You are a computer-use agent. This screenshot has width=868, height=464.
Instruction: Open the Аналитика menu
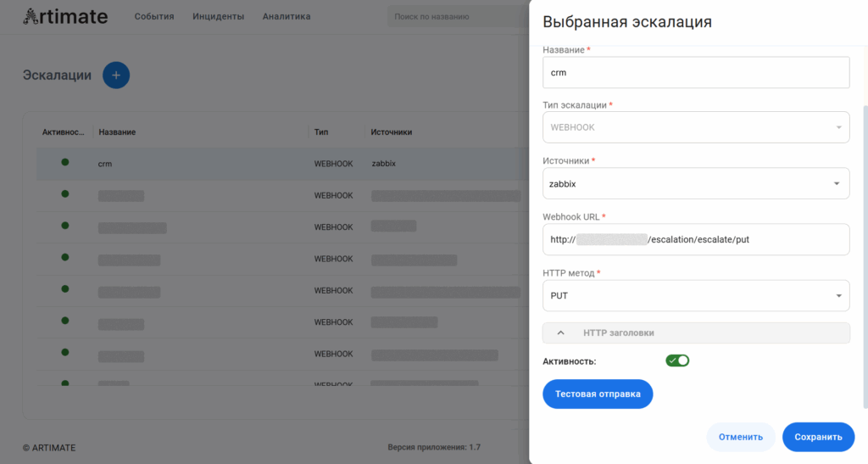287,17
